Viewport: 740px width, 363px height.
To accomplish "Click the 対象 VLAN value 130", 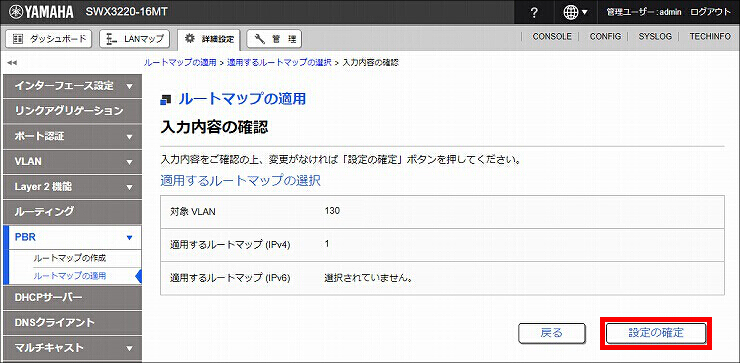I will (332, 211).
